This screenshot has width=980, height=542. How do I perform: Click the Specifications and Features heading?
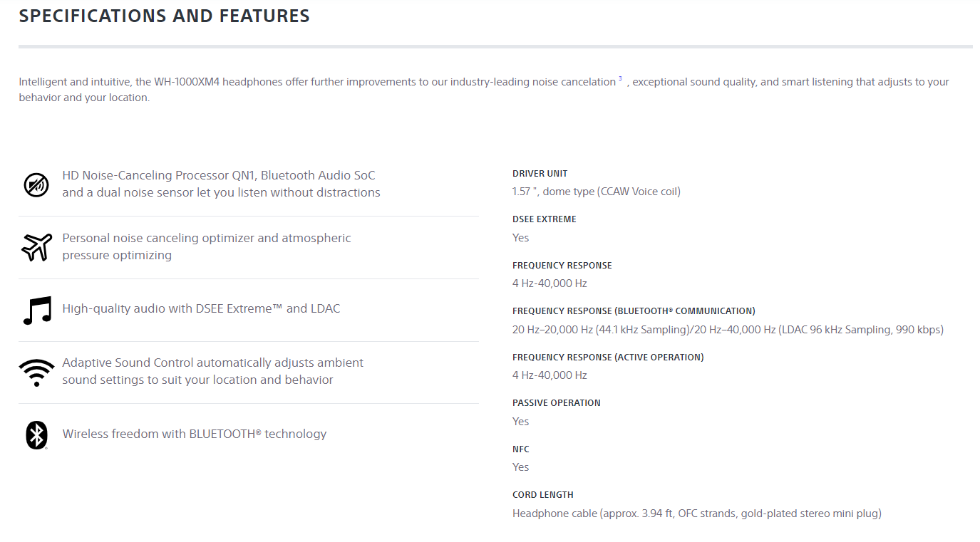(x=164, y=16)
